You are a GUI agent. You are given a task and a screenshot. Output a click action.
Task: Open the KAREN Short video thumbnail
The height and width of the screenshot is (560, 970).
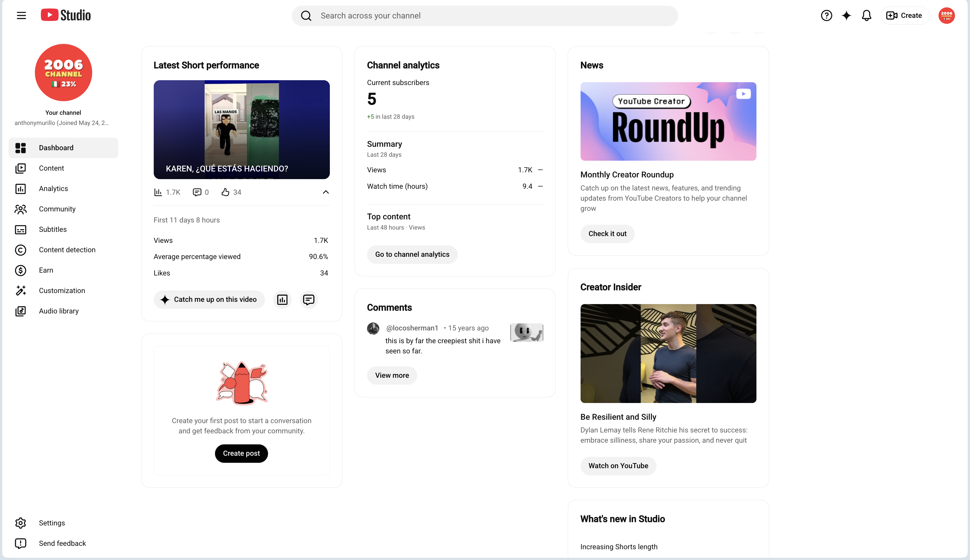tap(241, 130)
